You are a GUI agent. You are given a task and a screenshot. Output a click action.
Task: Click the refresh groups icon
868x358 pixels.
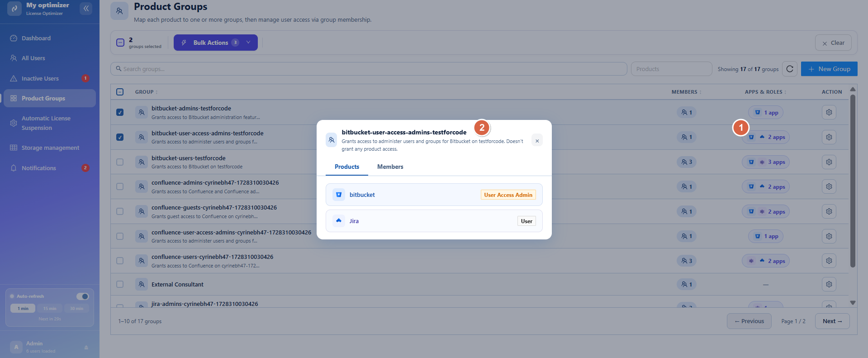point(790,69)
